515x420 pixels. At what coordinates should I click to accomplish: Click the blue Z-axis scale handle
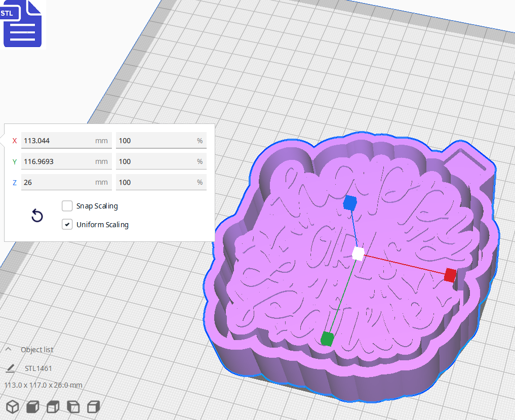(x=349, y=203)
